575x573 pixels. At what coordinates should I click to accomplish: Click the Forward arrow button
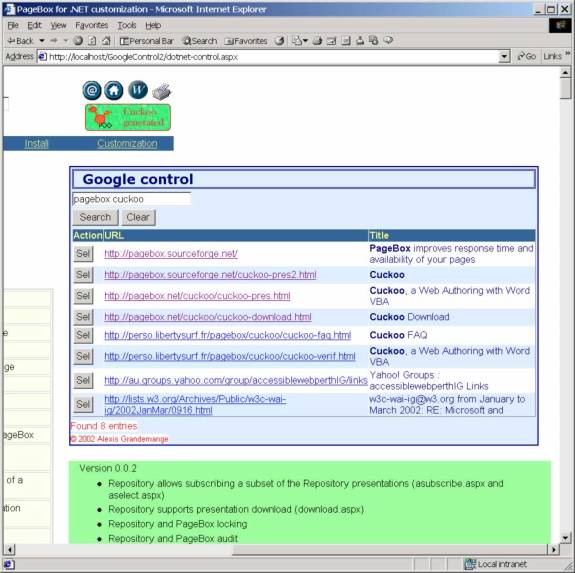coord(54,41)
